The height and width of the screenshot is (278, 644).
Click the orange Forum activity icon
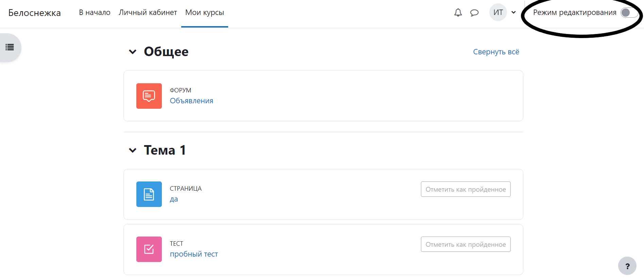149,96
